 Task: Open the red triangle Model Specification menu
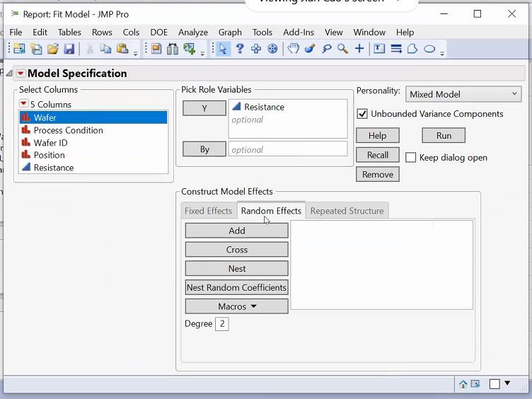[21, 74]
